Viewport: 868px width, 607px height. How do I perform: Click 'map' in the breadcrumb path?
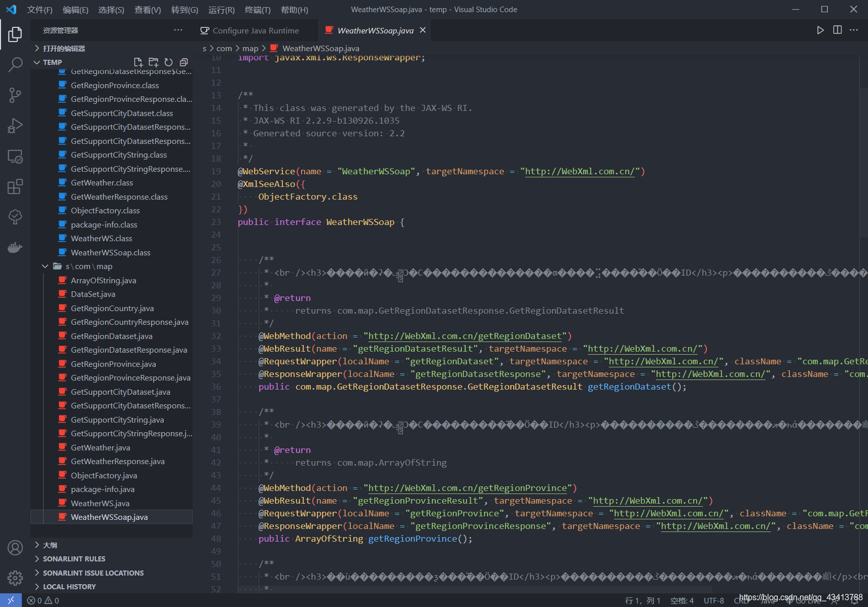point(250,49)
